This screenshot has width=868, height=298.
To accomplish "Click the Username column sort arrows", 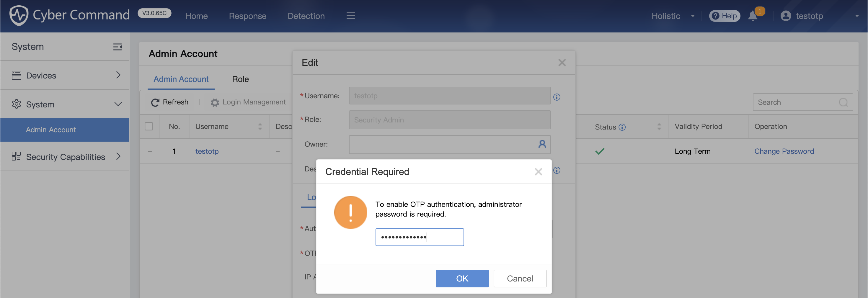I will [260, 127].
